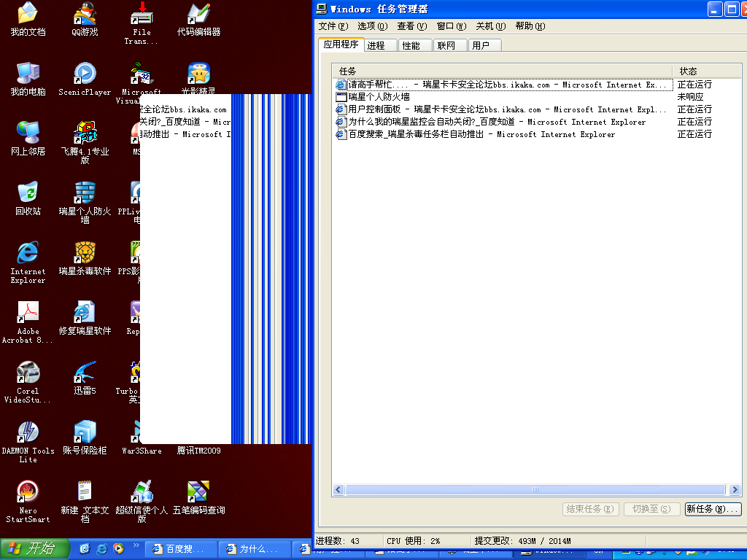The width and height of the screenshot is (747, 560).
Task: Open the DAEMON Tools Lite shortcut
Action: [28, 442]
